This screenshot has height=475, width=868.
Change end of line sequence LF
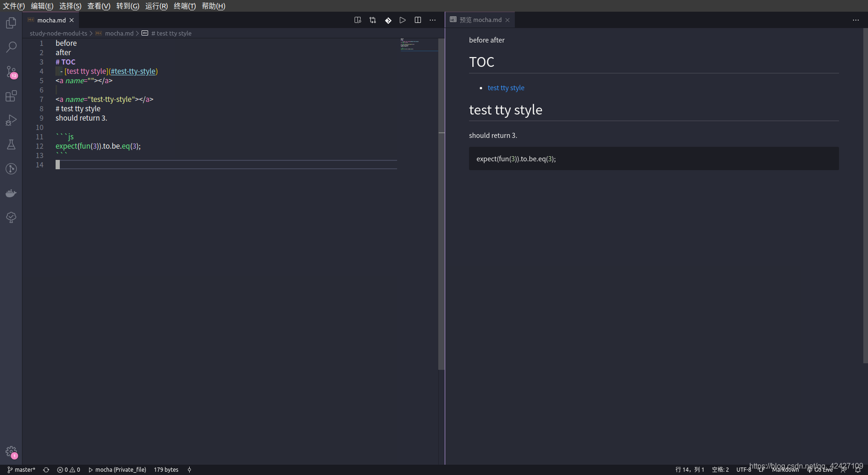[x=761, y=470]
